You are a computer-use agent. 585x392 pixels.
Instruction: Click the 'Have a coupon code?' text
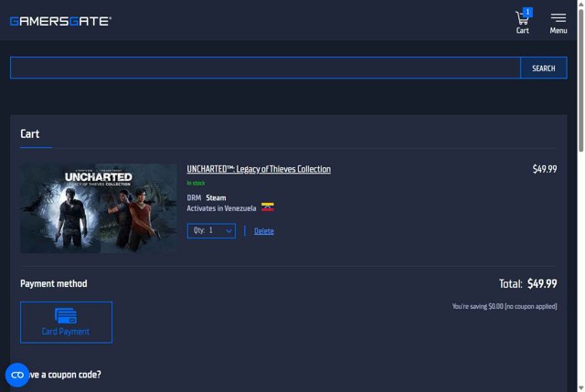[65, 375]
